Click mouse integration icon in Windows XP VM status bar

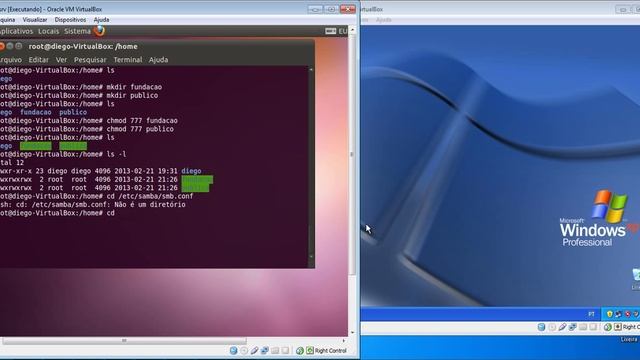coord(608,327)
